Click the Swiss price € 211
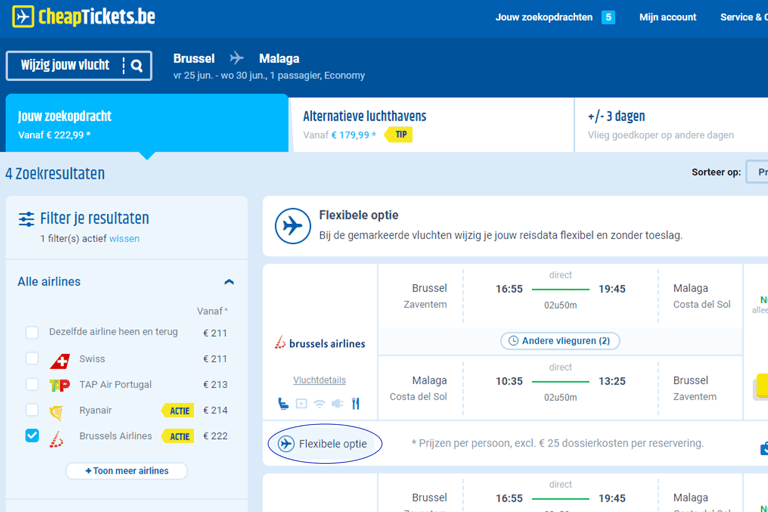This screenshot has height=512, width=768. click(x=215, y=359)
